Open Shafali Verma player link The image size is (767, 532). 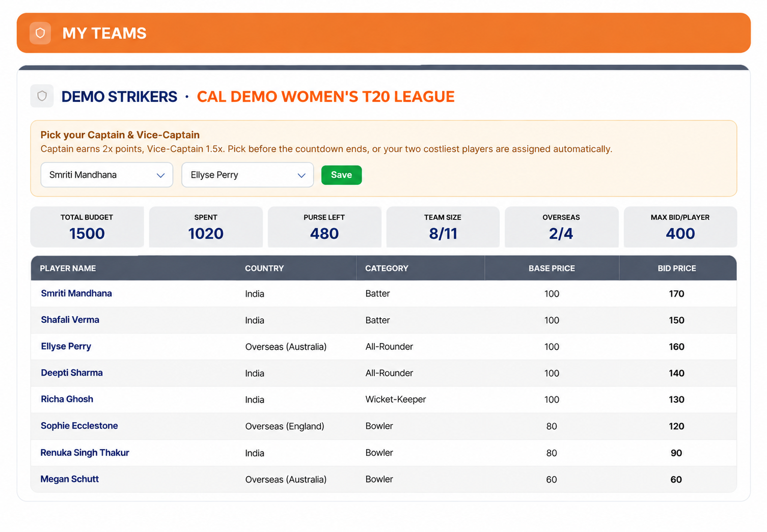(70, 320)
